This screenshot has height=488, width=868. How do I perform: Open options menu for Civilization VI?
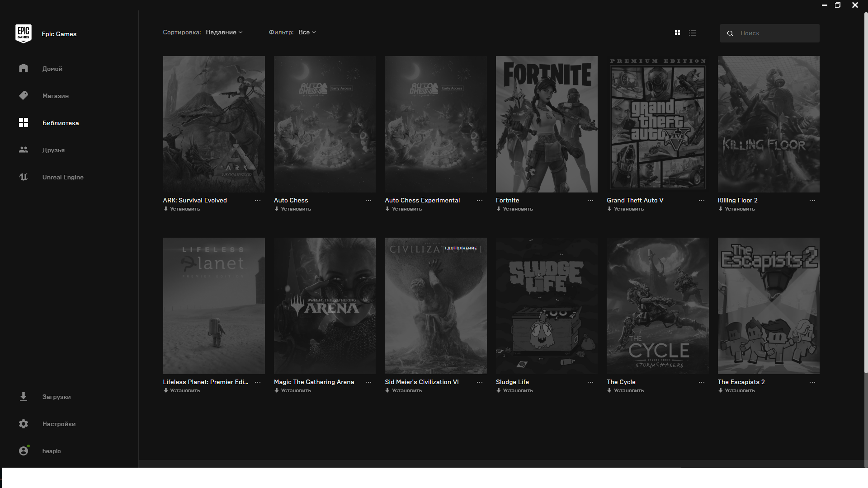coord(480,382)
